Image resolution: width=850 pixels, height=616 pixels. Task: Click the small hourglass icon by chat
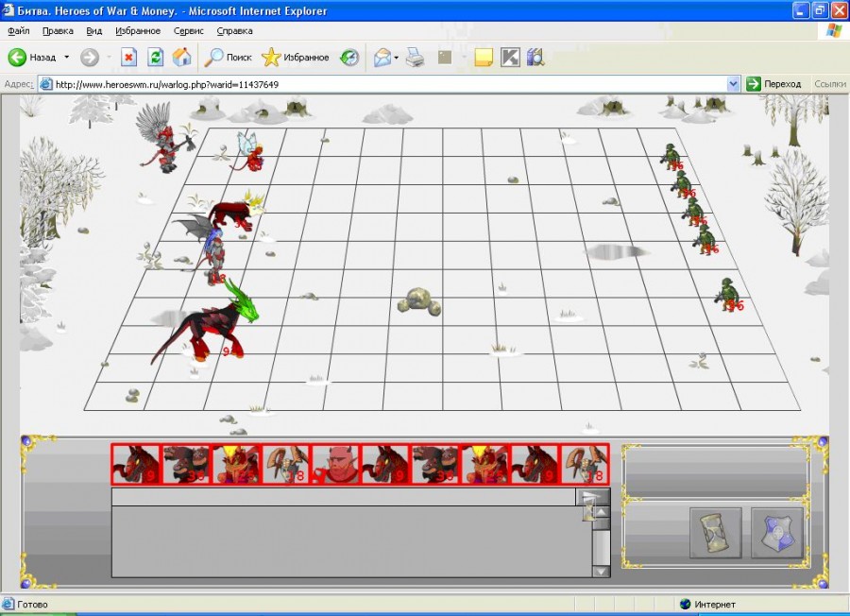[x=588, y=512]
